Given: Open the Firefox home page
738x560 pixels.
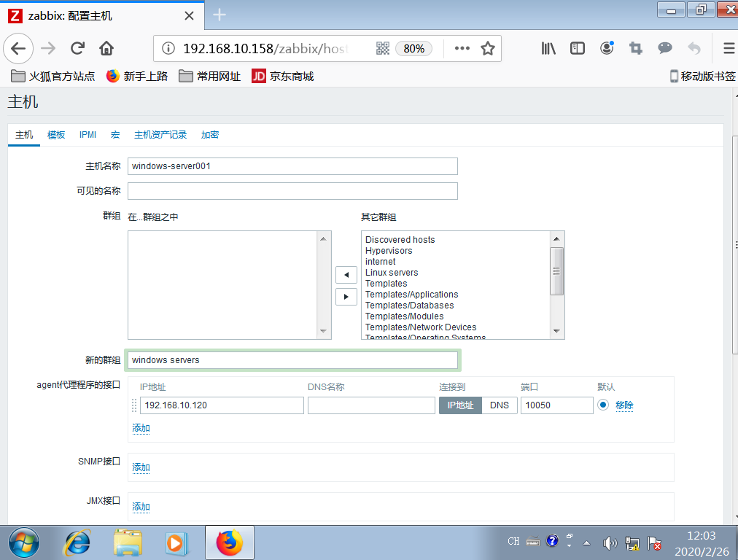Looking at the screenshot, I should tap(106, 48).
